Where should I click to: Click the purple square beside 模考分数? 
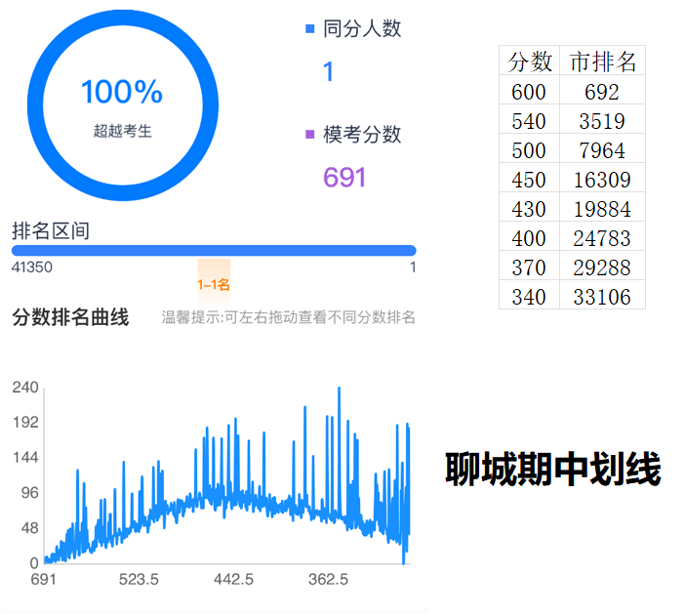[x=310, y=135]
